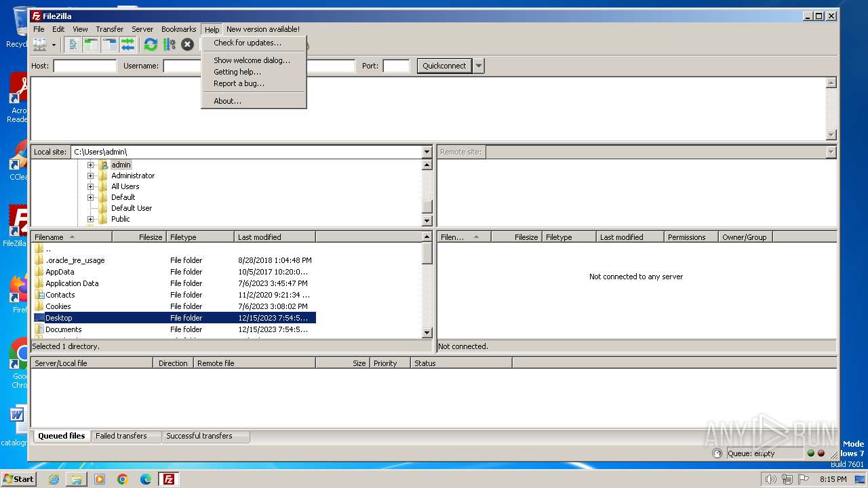Open the Transfer menu
This screenshot has height=488, width=868.
coord(109,29)
